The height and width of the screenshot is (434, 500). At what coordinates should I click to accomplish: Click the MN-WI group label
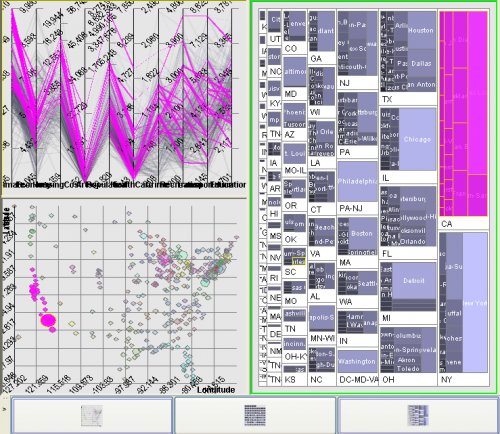[322, 339]
